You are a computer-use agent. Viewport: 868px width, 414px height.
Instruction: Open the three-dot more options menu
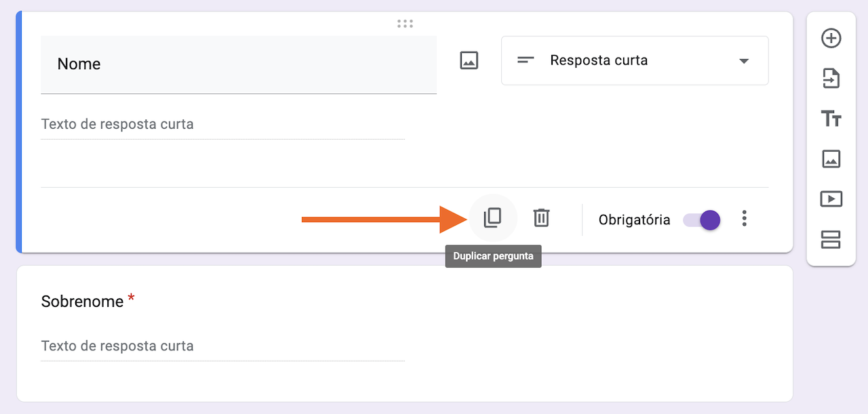(745, 218)
